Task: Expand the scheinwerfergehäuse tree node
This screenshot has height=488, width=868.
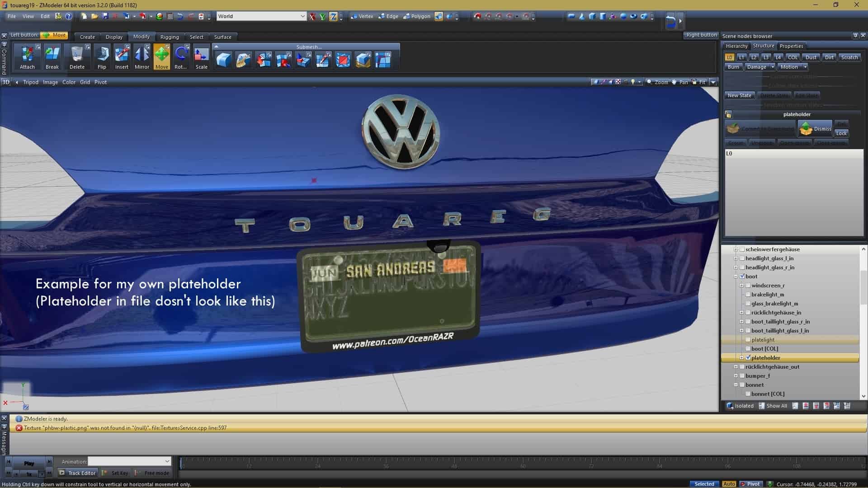Action: pos(736,249)
